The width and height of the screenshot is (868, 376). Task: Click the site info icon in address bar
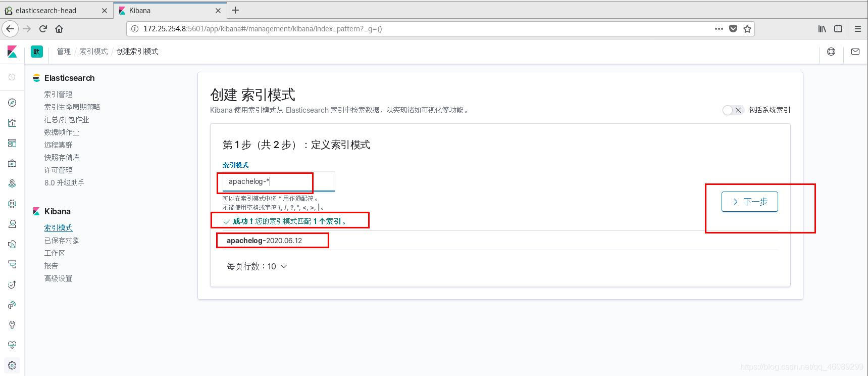[x=135, y=29]
